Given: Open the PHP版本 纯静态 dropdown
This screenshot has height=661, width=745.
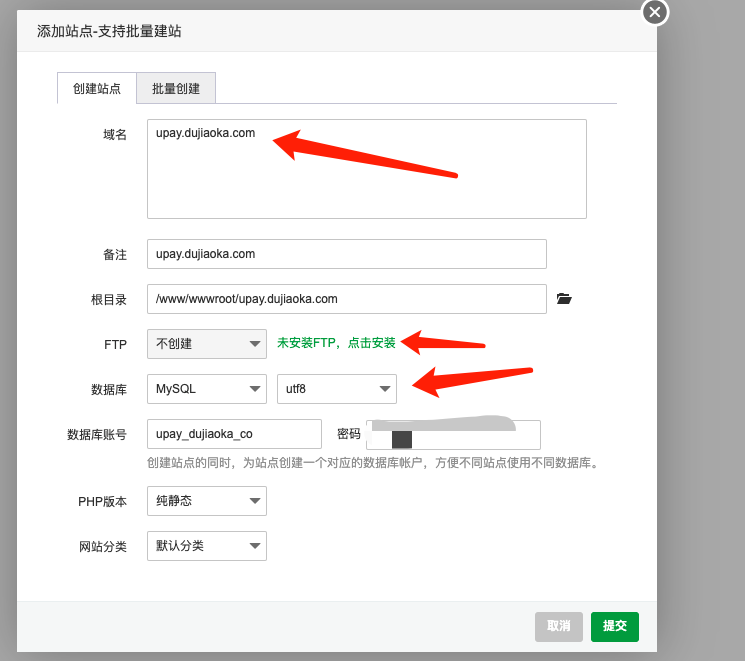Looking at the screenshot, I should [207, 501].
